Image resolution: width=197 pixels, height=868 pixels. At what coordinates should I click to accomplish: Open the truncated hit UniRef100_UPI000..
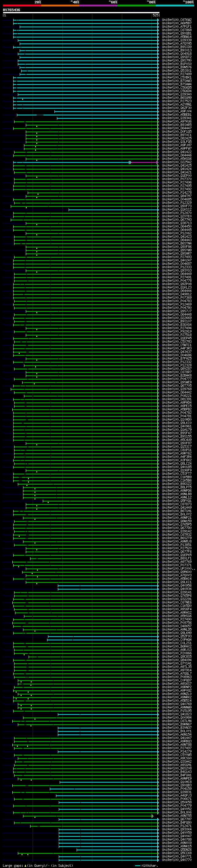178,568
